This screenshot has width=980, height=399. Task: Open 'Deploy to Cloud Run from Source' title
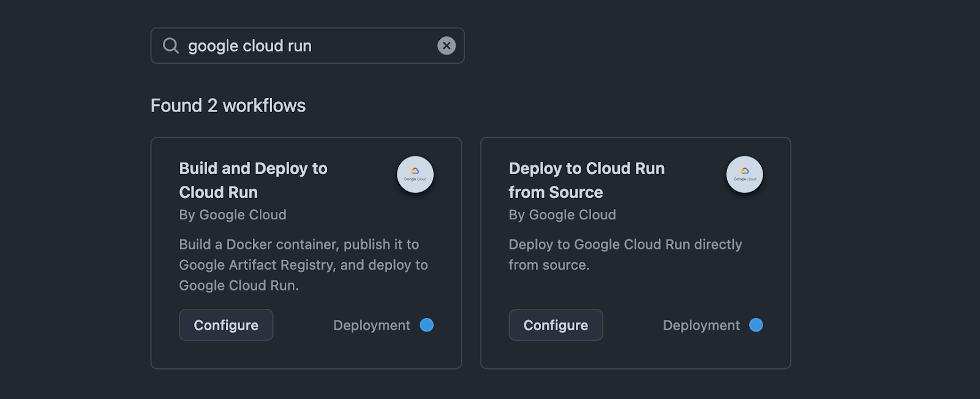[x=586, y=180]
